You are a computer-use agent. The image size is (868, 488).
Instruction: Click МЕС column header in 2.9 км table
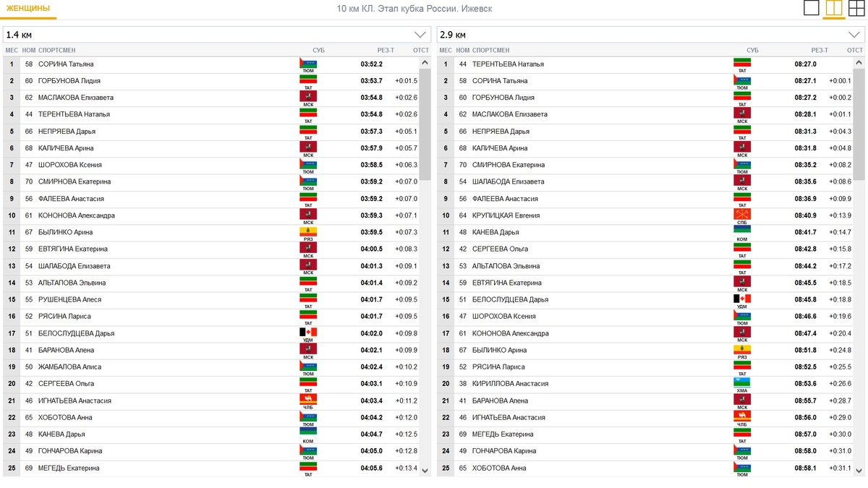coord(446,51)
